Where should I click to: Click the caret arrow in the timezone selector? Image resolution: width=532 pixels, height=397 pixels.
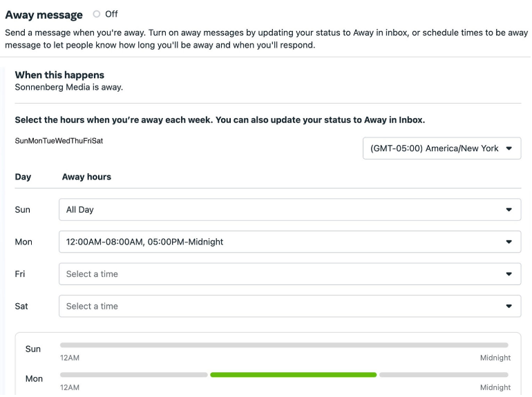509,148
